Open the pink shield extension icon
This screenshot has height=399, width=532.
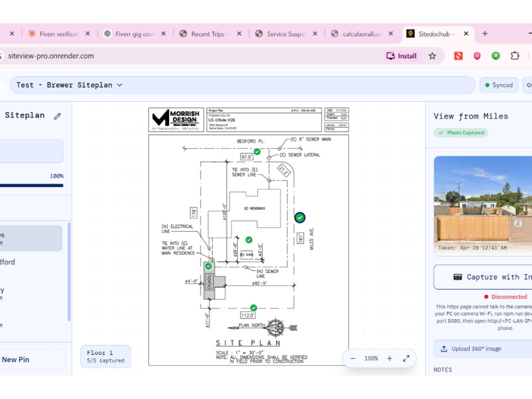[477, 56]
